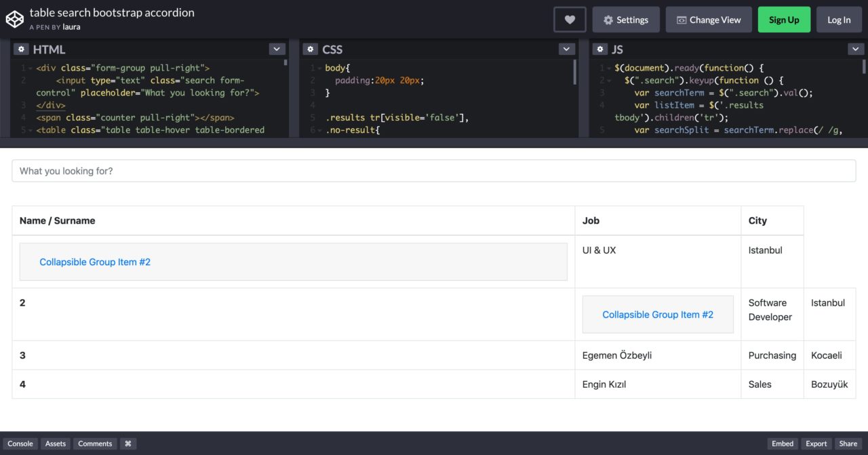Expand Collapsible Group Item #2 in first row
The height and width of the screenshot is (455, 868).
coord(95,262)
